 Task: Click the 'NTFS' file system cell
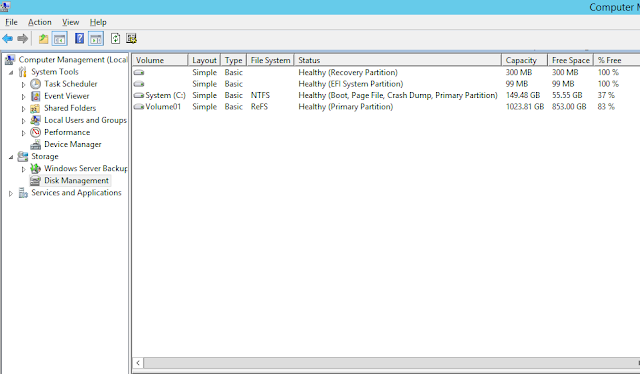(260, 95)
